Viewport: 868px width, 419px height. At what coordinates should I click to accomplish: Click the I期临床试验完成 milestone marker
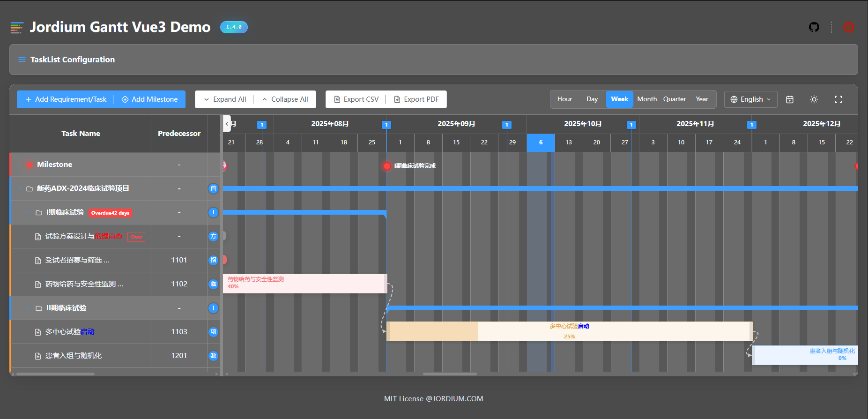pos(387,166)
